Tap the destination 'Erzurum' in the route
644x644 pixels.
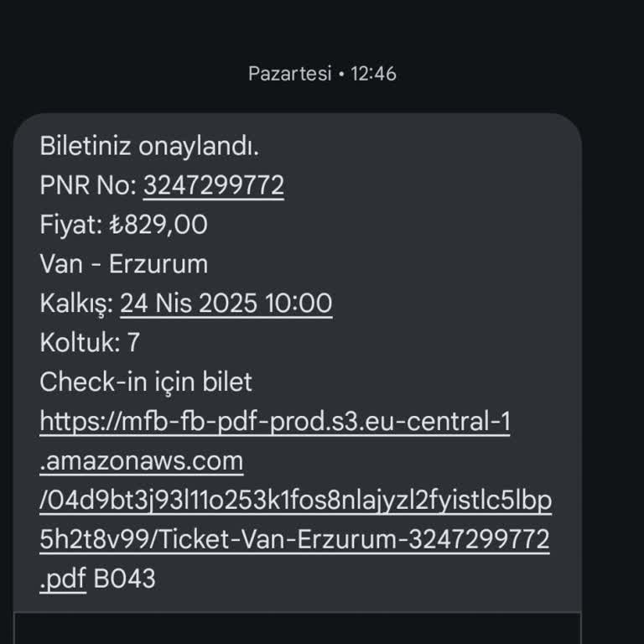[158, 264]
